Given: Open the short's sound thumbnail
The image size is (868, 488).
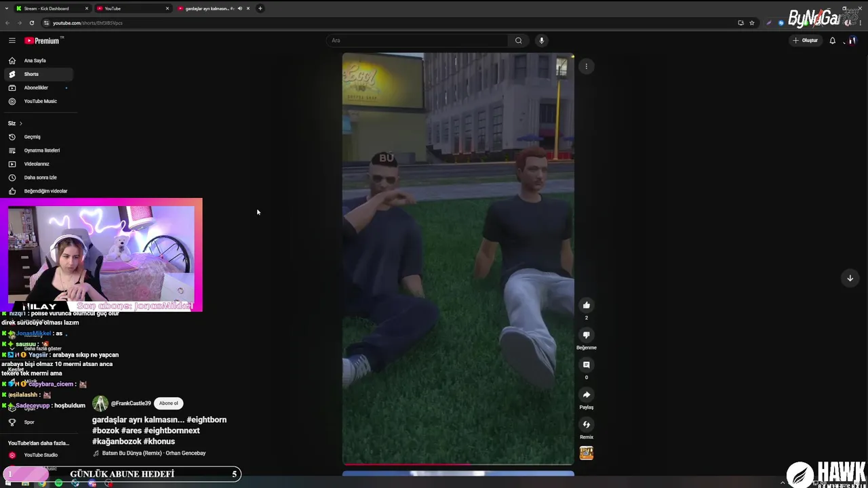Looking at the screenshot, I should [x=587, y=453].
